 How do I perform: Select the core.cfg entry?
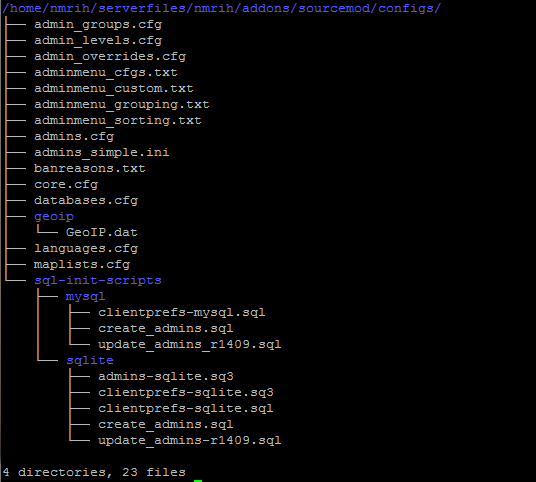(x=66, y=185)
